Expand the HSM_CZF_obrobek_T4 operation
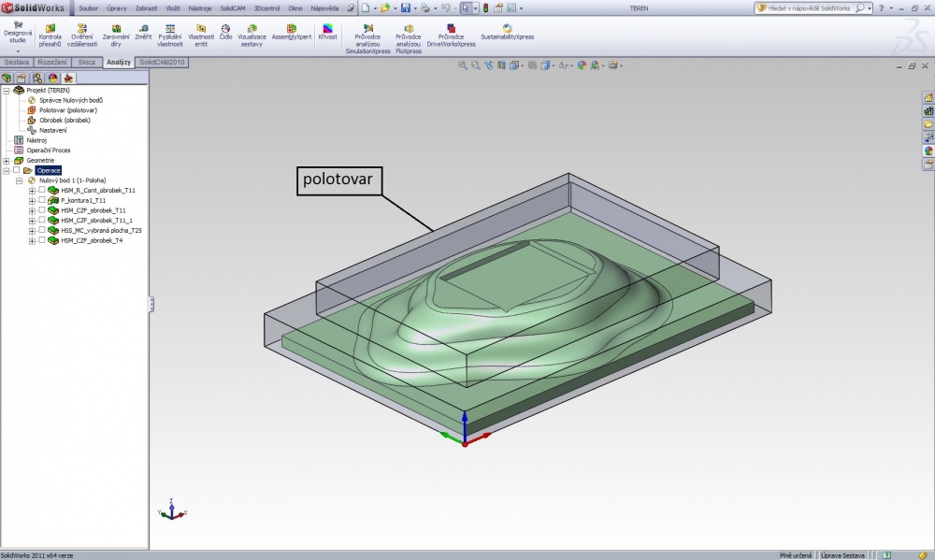 click(32, 241)
